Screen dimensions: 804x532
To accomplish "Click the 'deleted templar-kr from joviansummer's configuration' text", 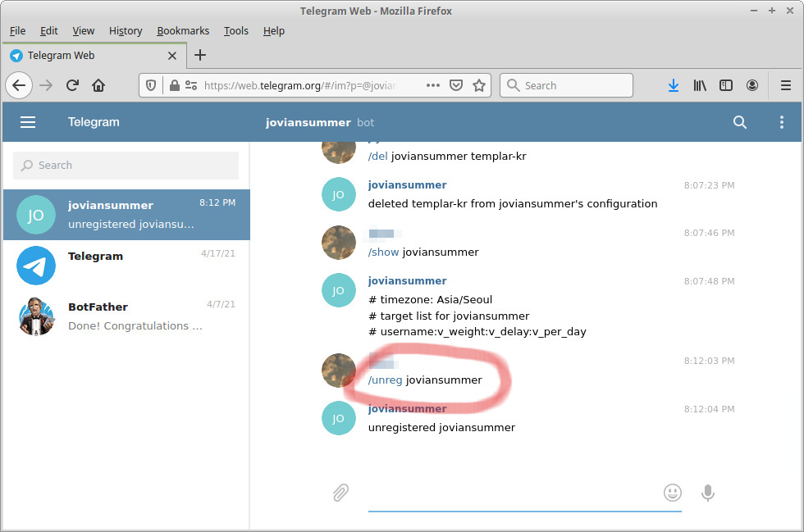I will pos(513,204).
